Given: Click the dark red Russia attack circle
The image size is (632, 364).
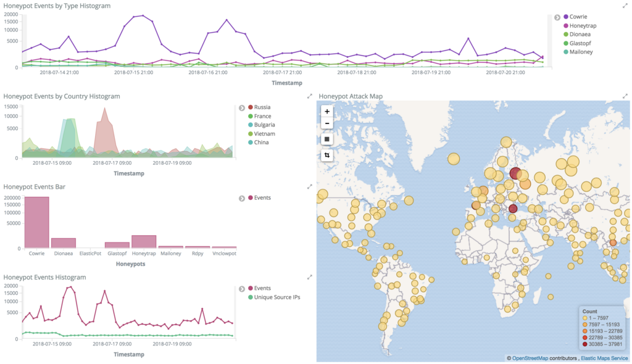Looking at the screenshot, I should tap(515, 173).
